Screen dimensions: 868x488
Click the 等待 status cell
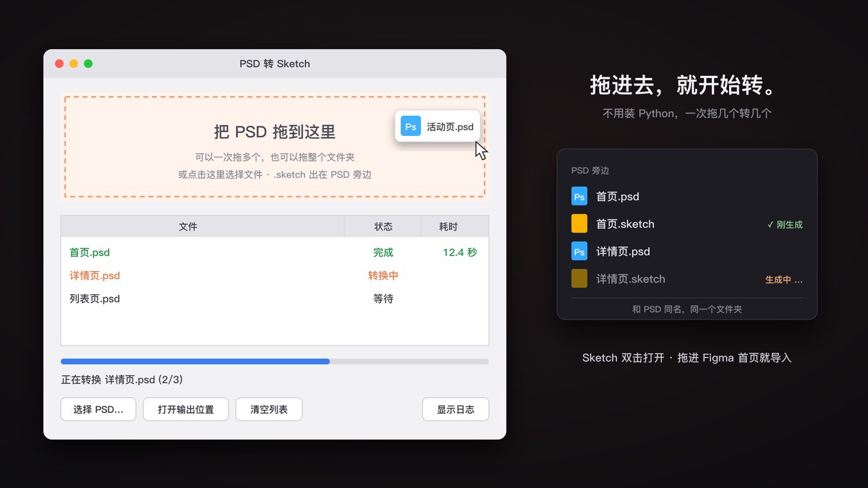pos(383,299)
